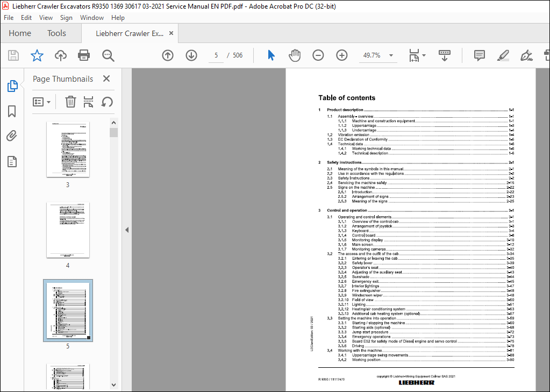Screen dimensions: 550x392
Task: Add a comment sticky note
Action: [x=479, y=55]
